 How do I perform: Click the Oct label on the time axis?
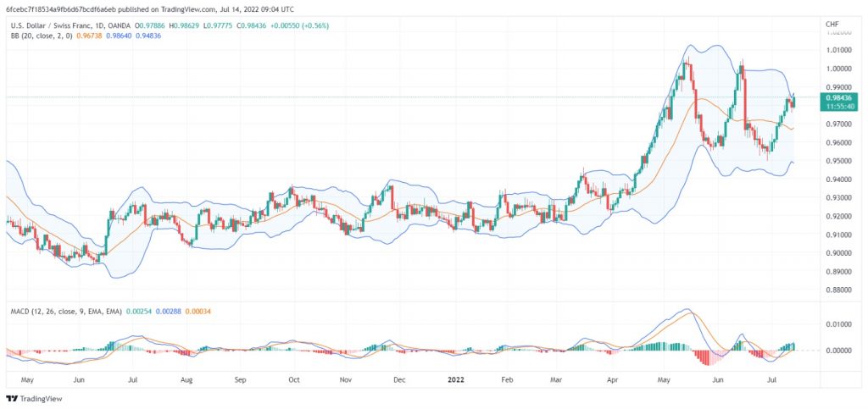pyautogui.click(x=294, y=380)
